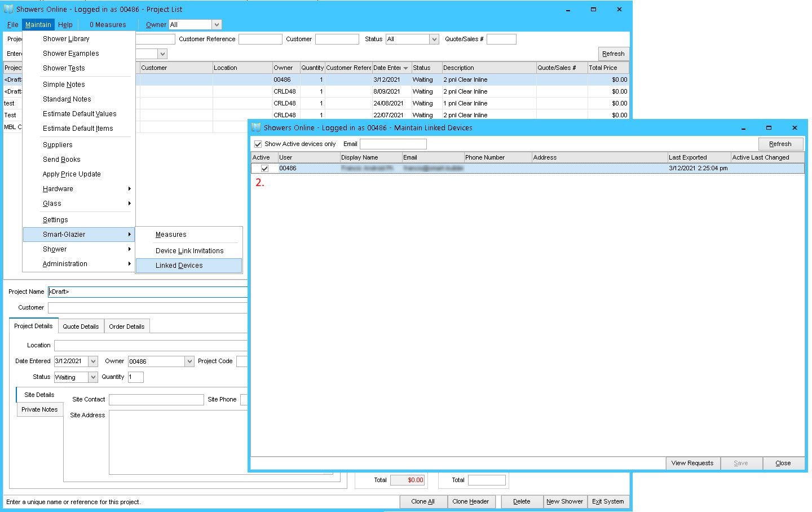Click Clone Header button
This screenshot has width=812, height=512.
point(471,502)
